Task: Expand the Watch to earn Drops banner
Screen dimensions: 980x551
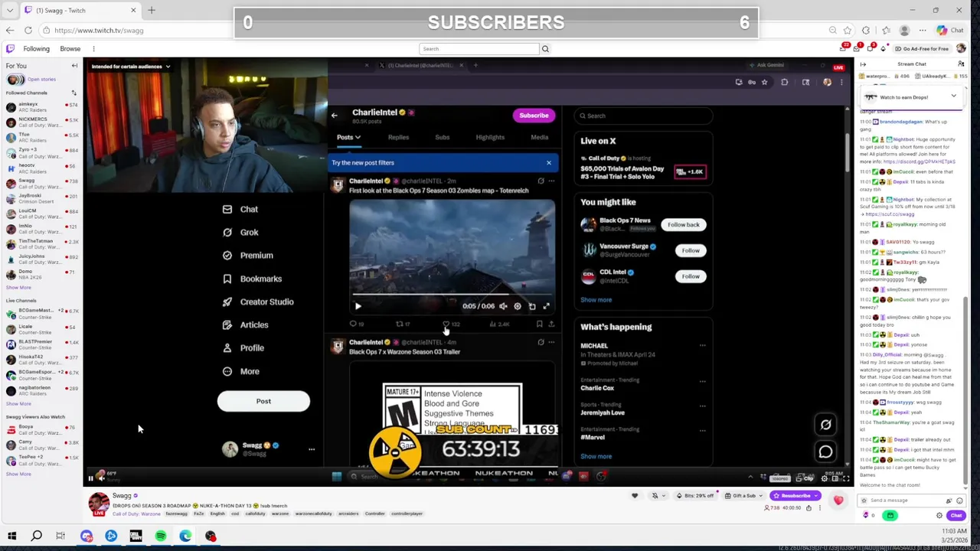Action: (x=953, y=96)
